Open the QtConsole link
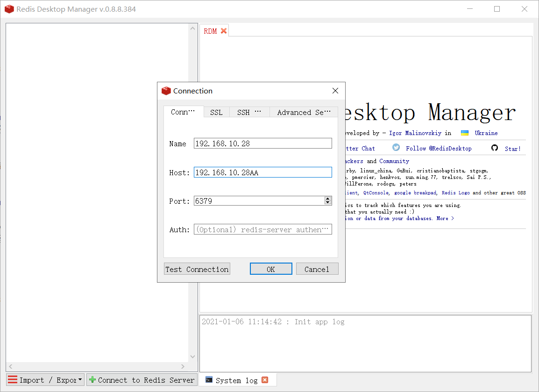The height and width of the screenshot is (392, 539). (376, 192)
